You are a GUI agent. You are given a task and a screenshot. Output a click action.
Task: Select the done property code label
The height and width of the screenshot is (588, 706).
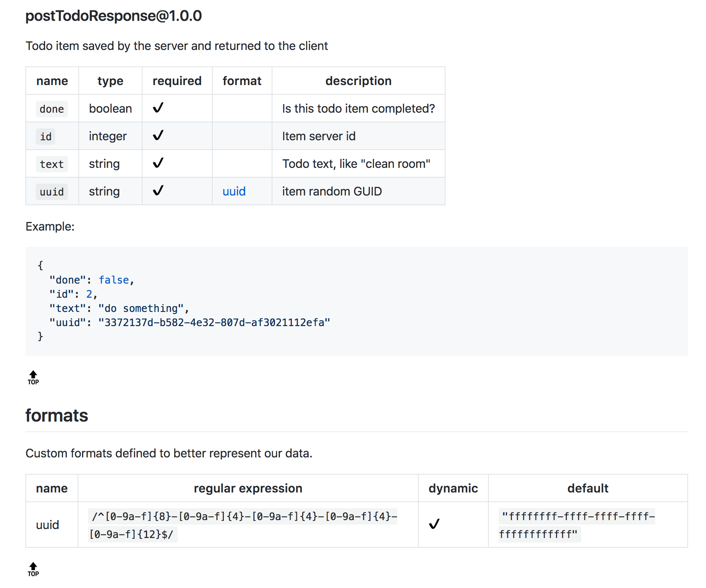click(52, 109)
